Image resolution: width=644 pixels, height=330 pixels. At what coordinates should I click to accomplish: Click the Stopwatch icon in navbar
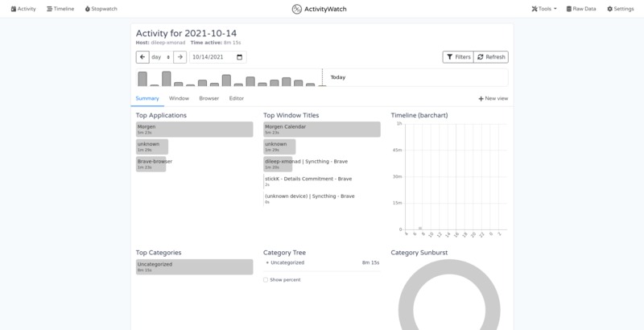pyautogui.click(x=88, y=9)
